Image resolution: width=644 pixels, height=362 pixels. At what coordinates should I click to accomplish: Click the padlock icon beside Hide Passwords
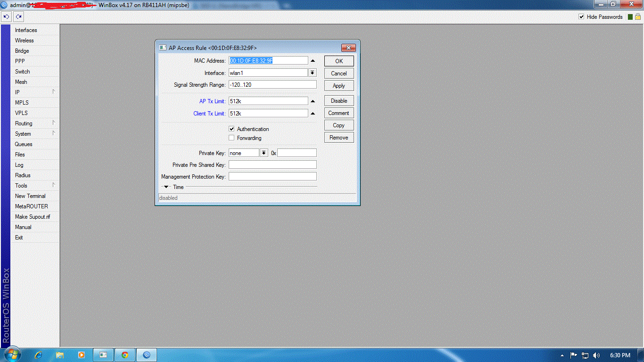point(637,17)
